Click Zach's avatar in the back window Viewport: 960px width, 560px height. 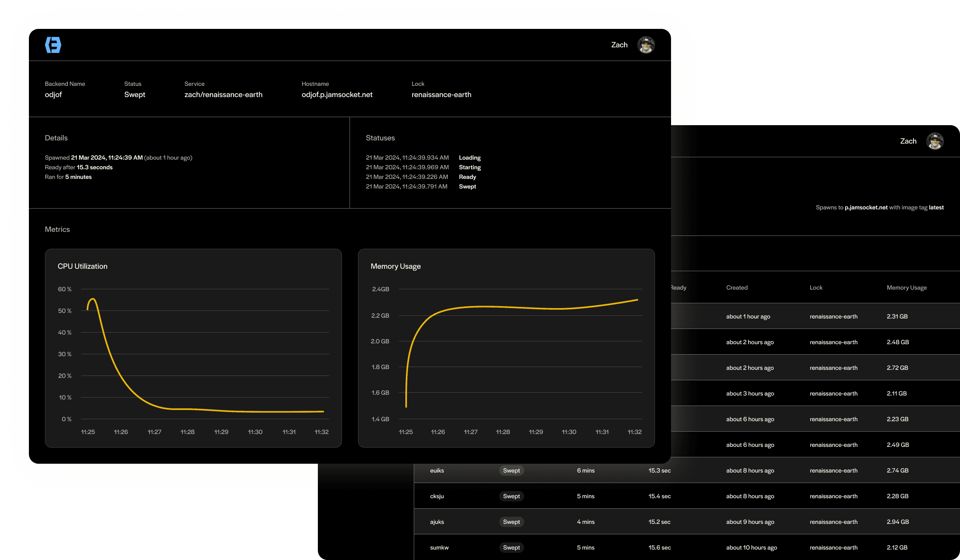coord(935,141)
